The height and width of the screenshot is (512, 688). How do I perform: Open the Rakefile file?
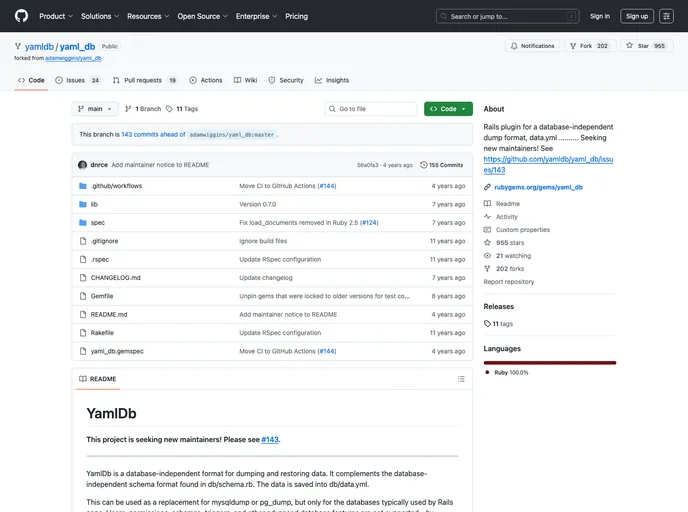(x=102, y=333)
